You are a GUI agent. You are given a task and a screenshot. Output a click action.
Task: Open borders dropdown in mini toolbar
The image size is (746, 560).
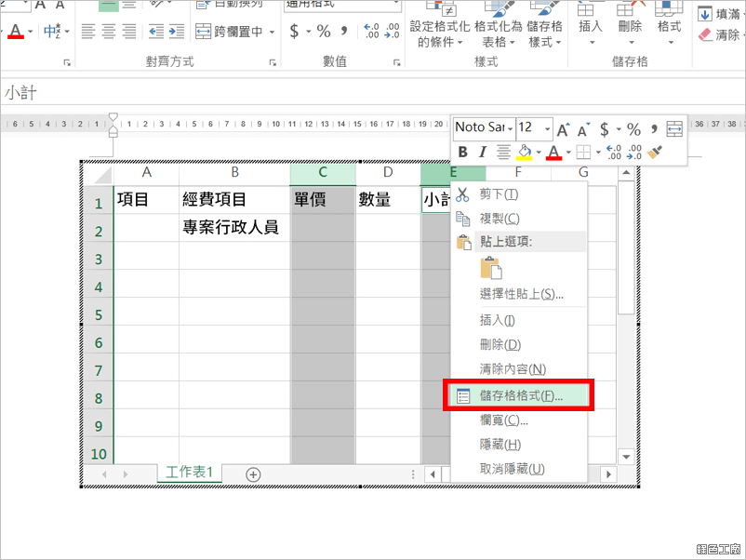coord(598,153)
